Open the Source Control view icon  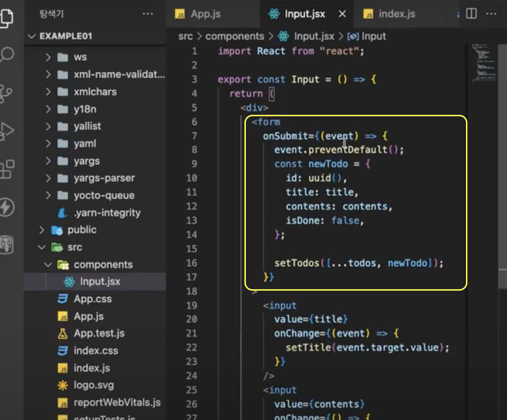pos(5,94)
